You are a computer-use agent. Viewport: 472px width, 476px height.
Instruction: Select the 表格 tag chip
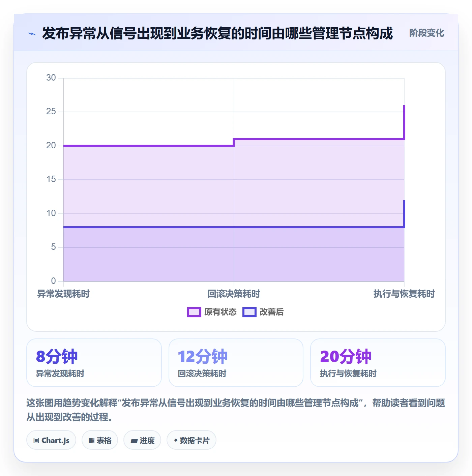tap(100, 440)
